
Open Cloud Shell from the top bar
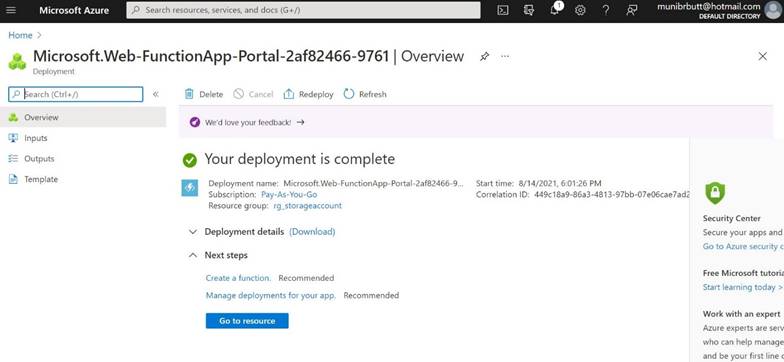[x=503, y=10]
